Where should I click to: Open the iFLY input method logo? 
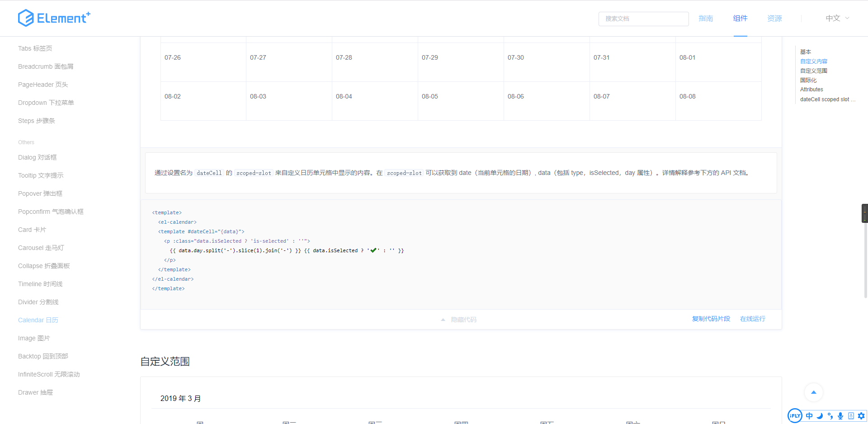pos(795,416)
